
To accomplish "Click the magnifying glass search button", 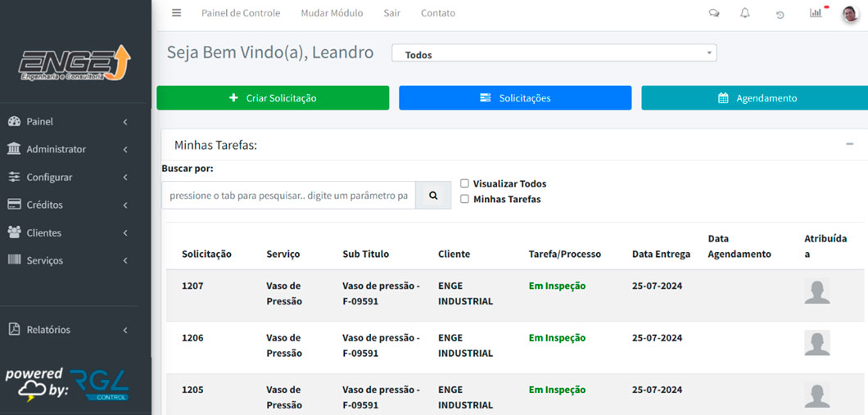I will click(433, 196).
